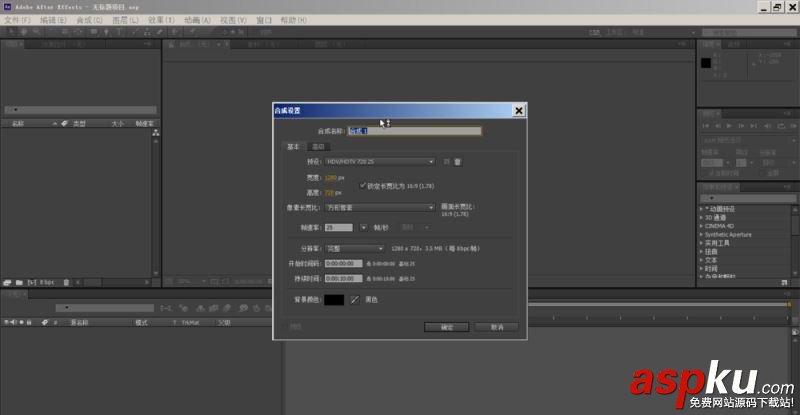Click the Effects panel search field

[747, 198]
